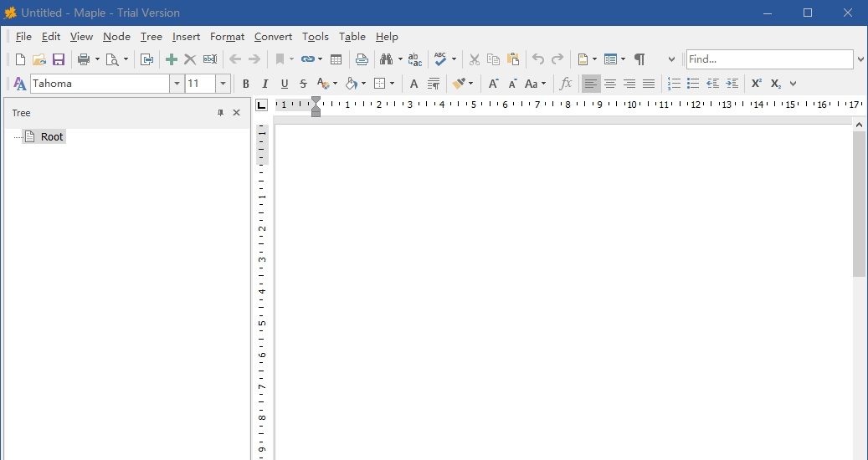This screenshot has width=868, height=460.
Task: Toggle subscript X₂ button
Action: pos(776,84)
